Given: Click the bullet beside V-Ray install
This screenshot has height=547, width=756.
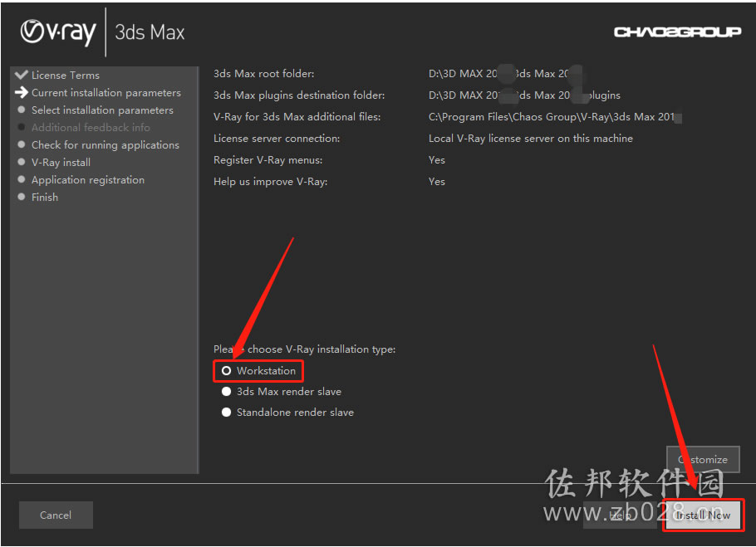Looking at the screenshot, I should tap(22, 162).
